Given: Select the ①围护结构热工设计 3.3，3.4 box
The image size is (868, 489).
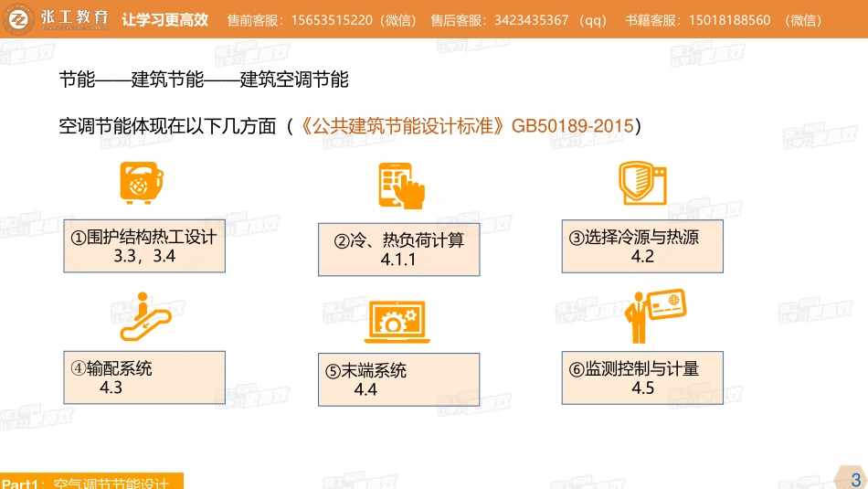Looking at the screenshot, I should tap(144, 246).
